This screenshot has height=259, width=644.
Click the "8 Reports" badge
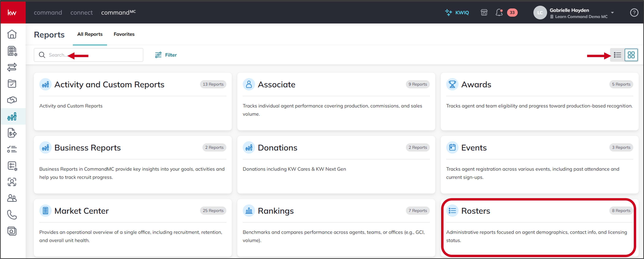tap(621, 211)
